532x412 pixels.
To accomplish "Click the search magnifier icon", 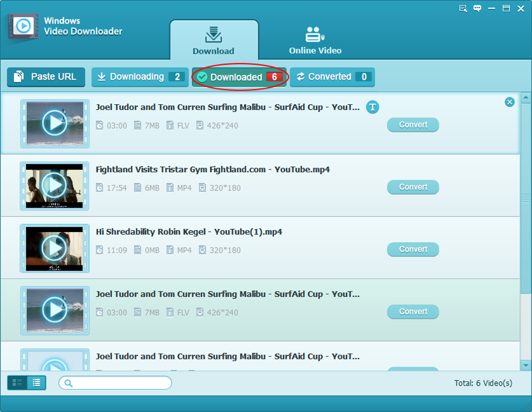I will coord(68,383).
